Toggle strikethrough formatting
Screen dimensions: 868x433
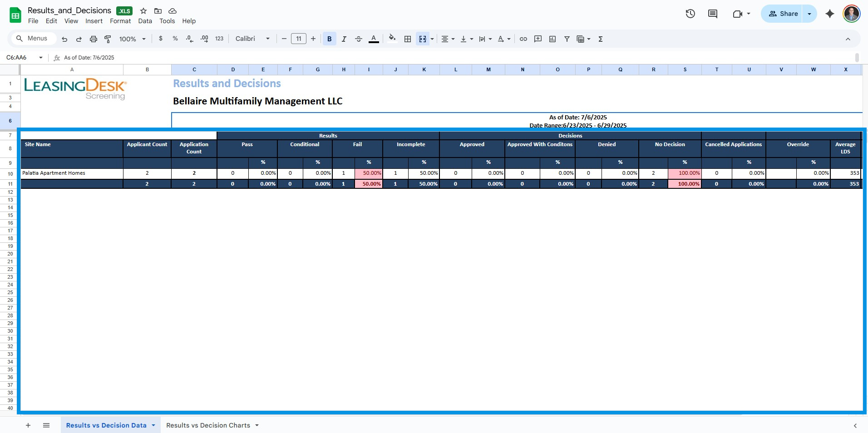[358, 39]
